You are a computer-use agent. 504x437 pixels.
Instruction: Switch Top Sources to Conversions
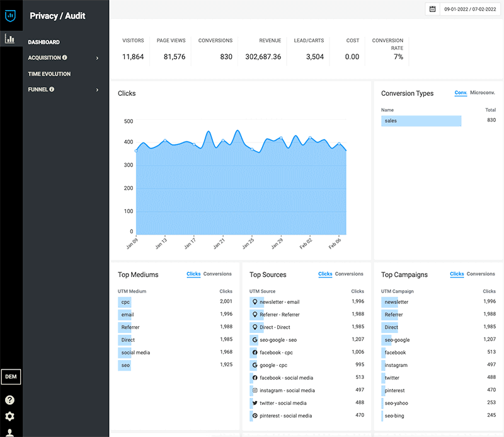coord(349,274)
